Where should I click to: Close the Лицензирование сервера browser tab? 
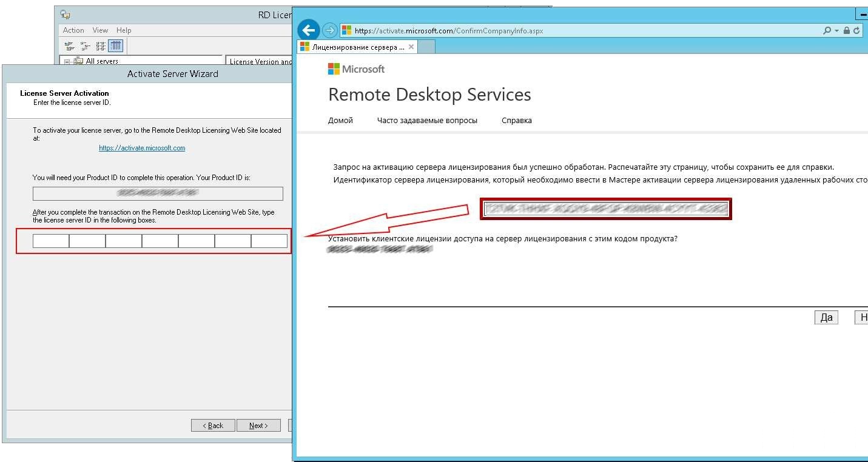(x=411, y=47)
